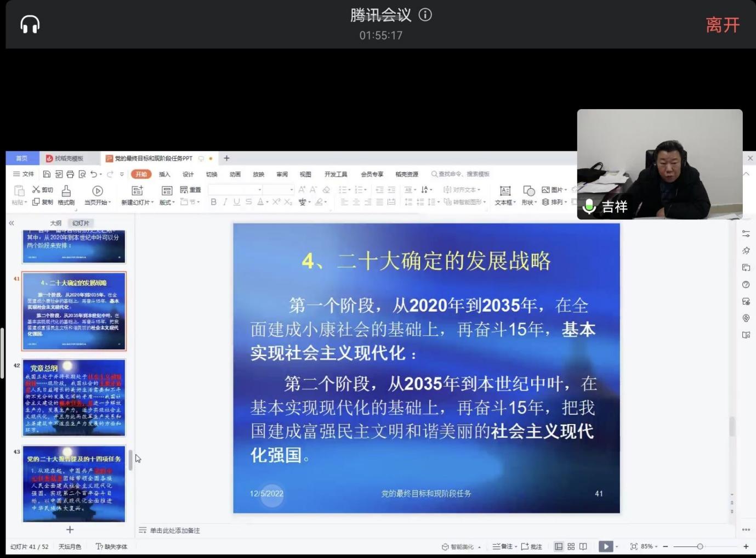Screen dimensions: 756x558
Task: Open the Insert (插入) ribbon tab
Action: click(164, 174)
